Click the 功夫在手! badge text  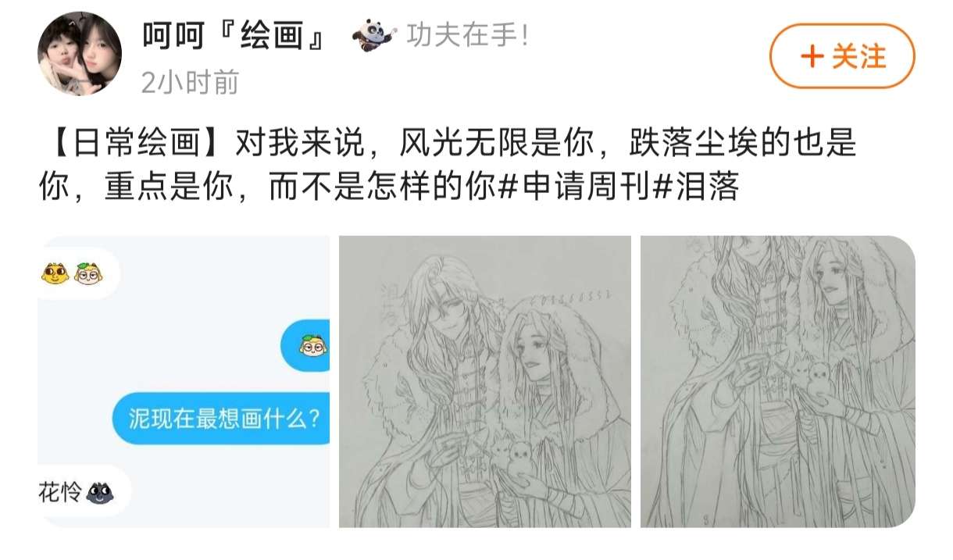467,36
